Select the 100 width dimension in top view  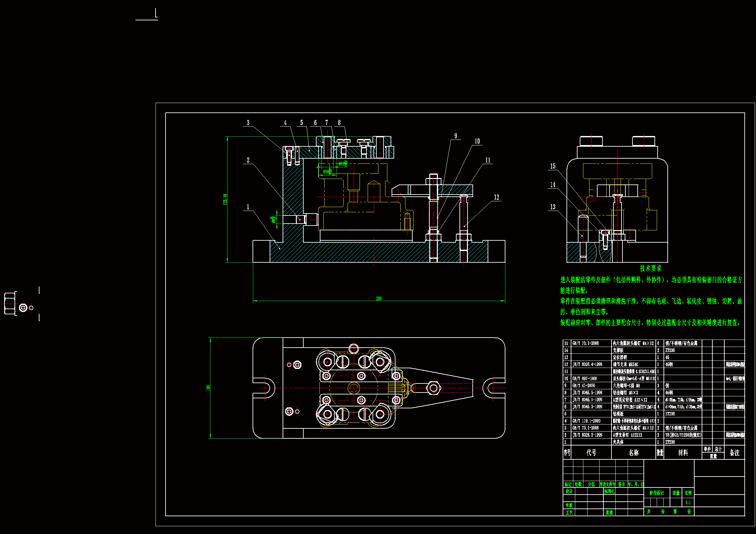pyautogui.click(x=208, y=388)
